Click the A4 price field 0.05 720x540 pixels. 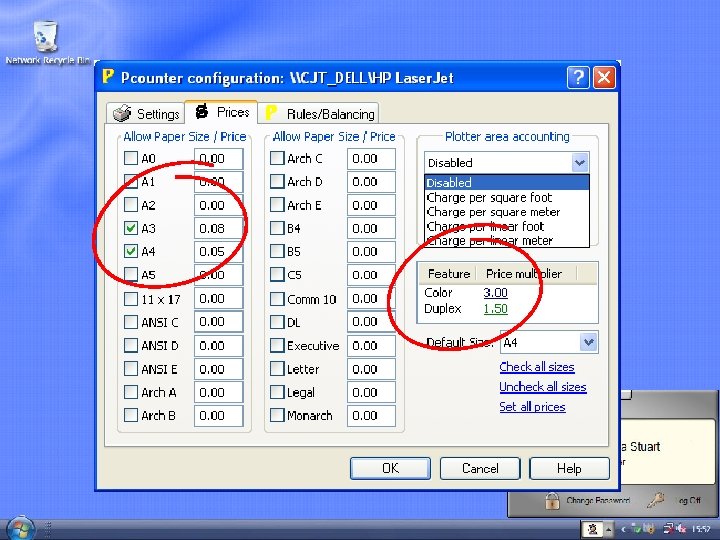point(218,252)
